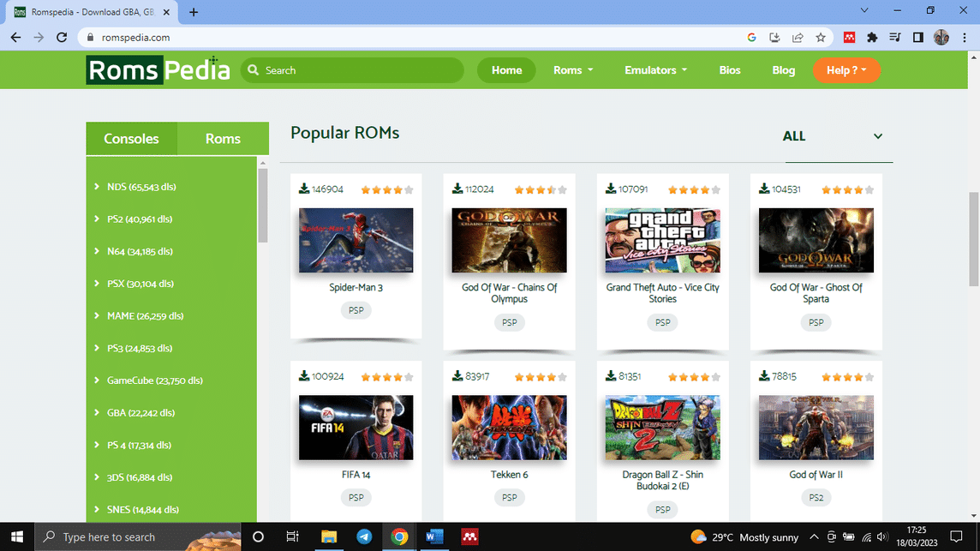Open God Of War - Chains Of Olympus link
This screenshot has width=980, height=551.
(x=510, y=293)
